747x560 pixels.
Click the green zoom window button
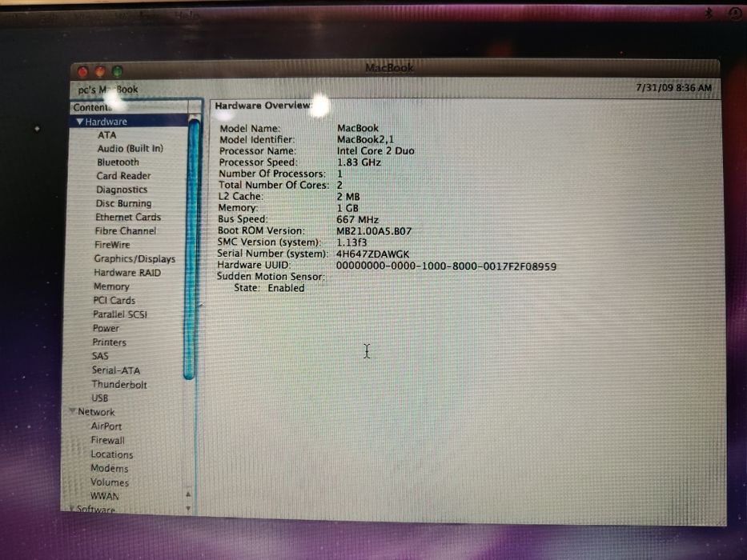point(117,71)
